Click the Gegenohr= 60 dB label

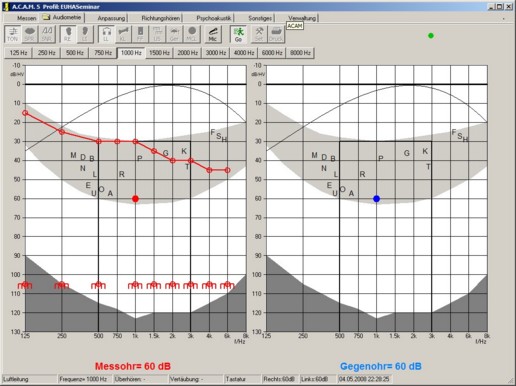tap(381, 366)
